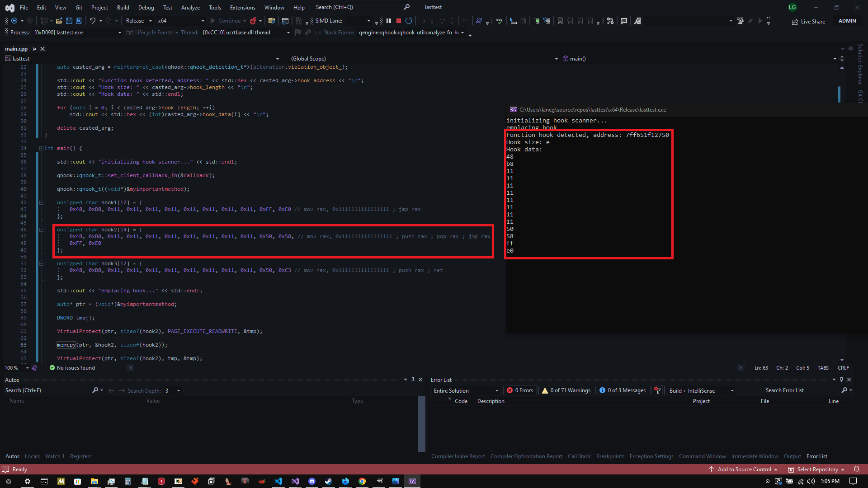The height and width of the screenshot is (488, 868).
Task: Open notifications bell in status bar
Action: [856, 469]
